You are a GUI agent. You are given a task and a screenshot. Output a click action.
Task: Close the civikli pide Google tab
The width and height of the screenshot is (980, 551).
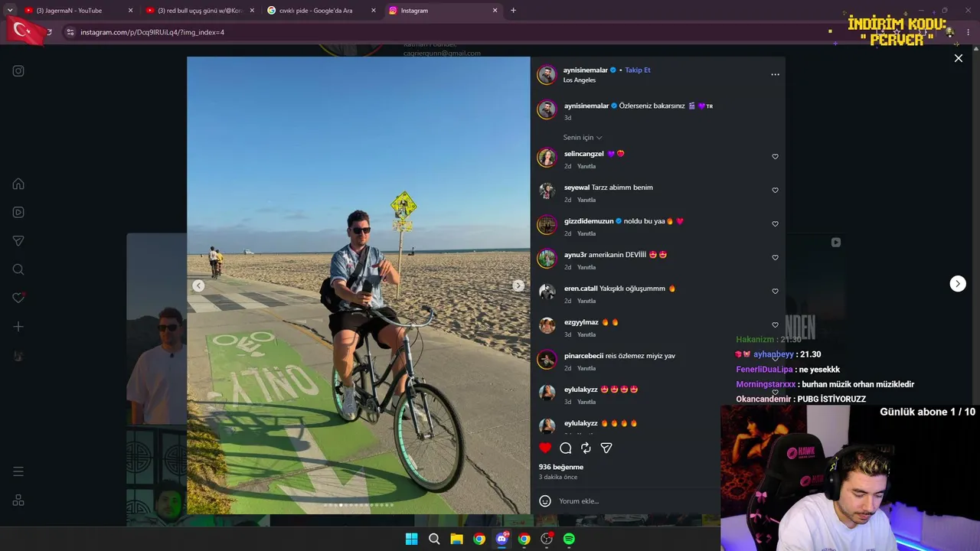point(374,11)
